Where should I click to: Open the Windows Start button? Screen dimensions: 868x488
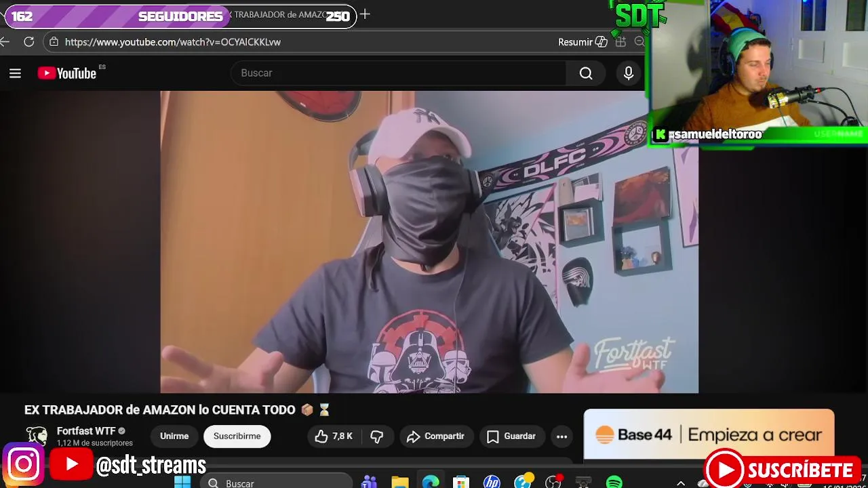point(182,482)
